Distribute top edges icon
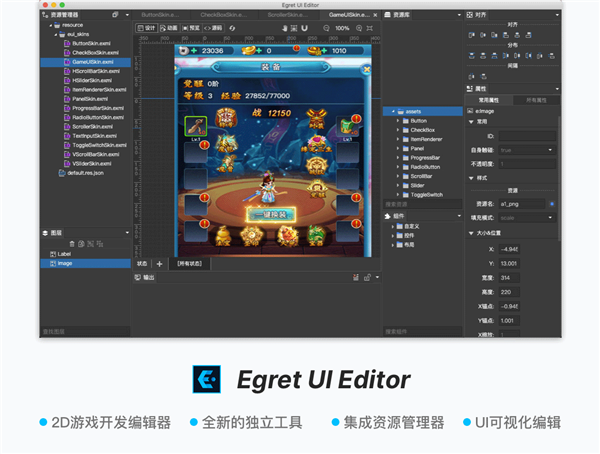 pyautogui.click(x=471, y=56)
